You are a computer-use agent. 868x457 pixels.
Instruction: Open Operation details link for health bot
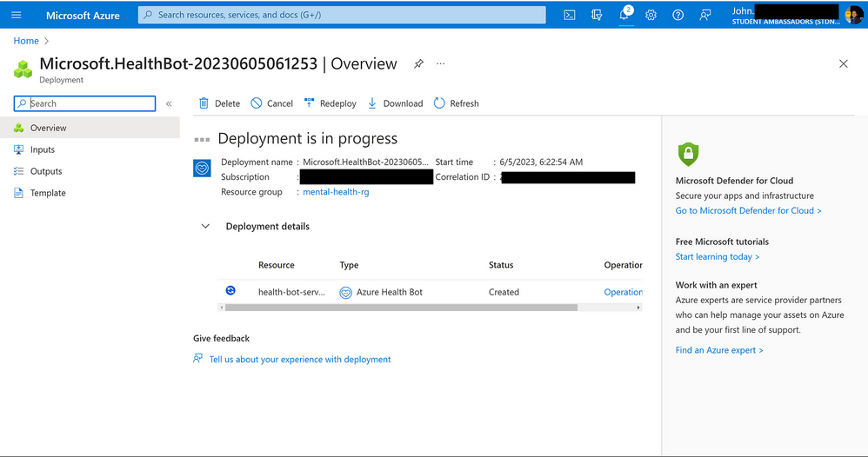624,292
